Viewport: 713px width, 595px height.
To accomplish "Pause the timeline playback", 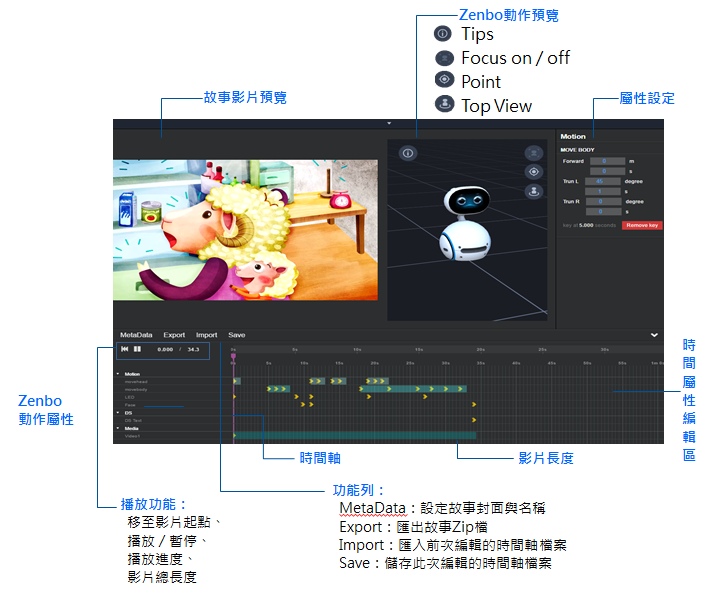I will 137,349.
